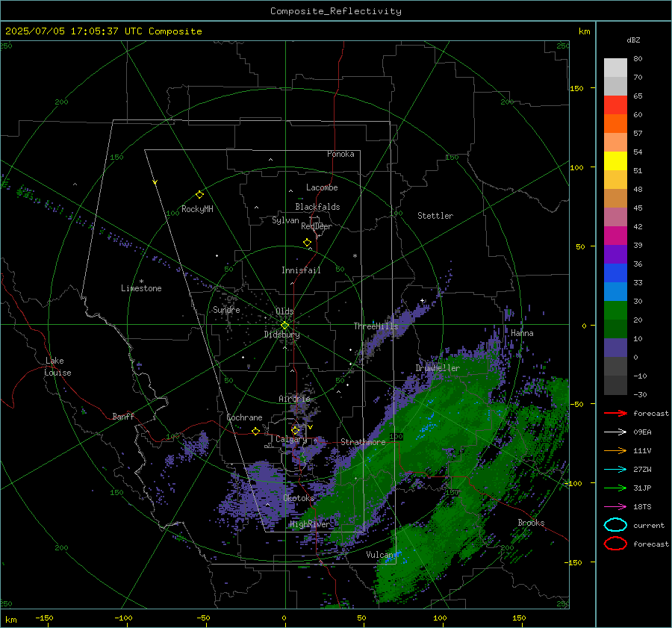Click the Calgary city label
Screen dimensions: 672x628
pos(291,439)
